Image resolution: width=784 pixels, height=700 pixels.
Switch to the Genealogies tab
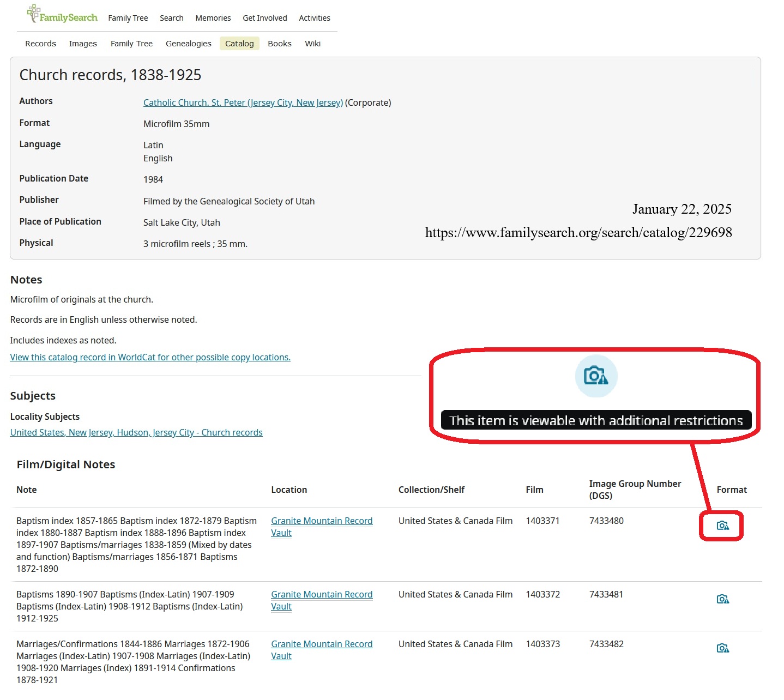pyautogui.click(x=189, y=44)
